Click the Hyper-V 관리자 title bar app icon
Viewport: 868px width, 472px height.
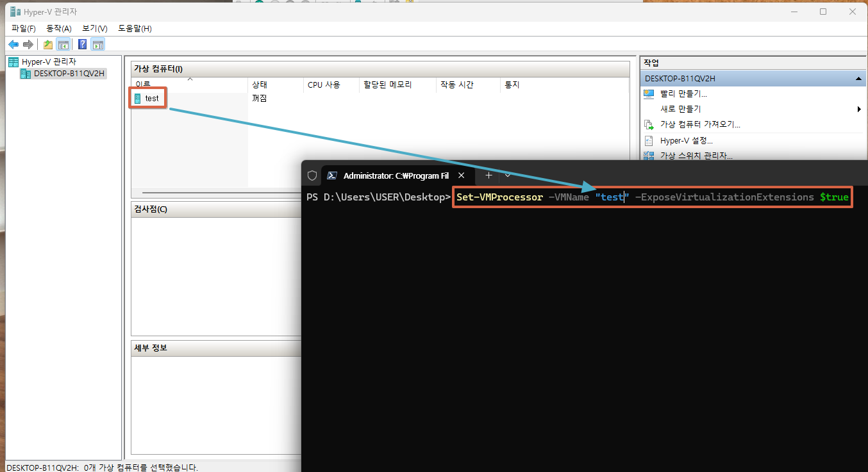tap(14, 12)
